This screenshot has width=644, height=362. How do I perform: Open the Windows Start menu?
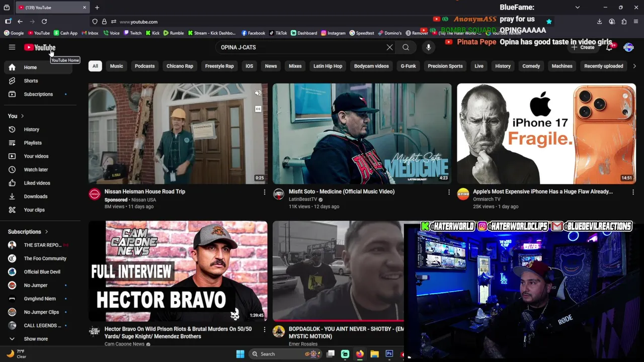240,354
